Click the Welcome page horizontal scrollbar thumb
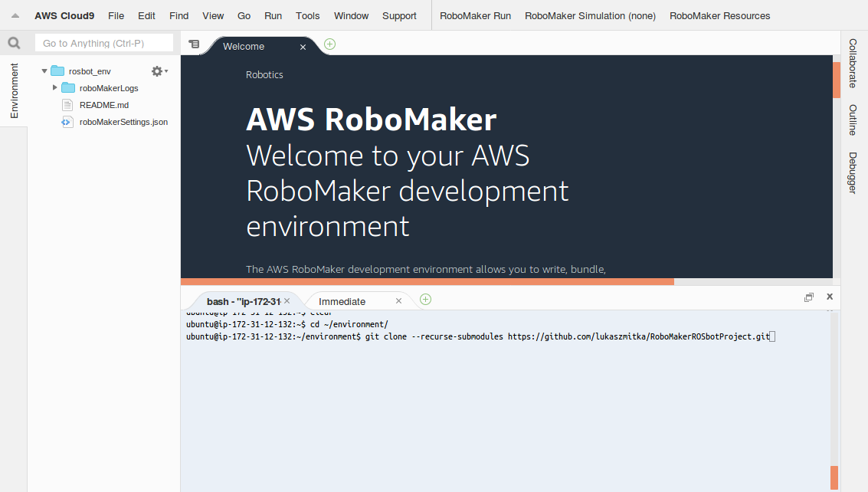Viewport: 868px width, 492px height. click(x=427, y=281)
